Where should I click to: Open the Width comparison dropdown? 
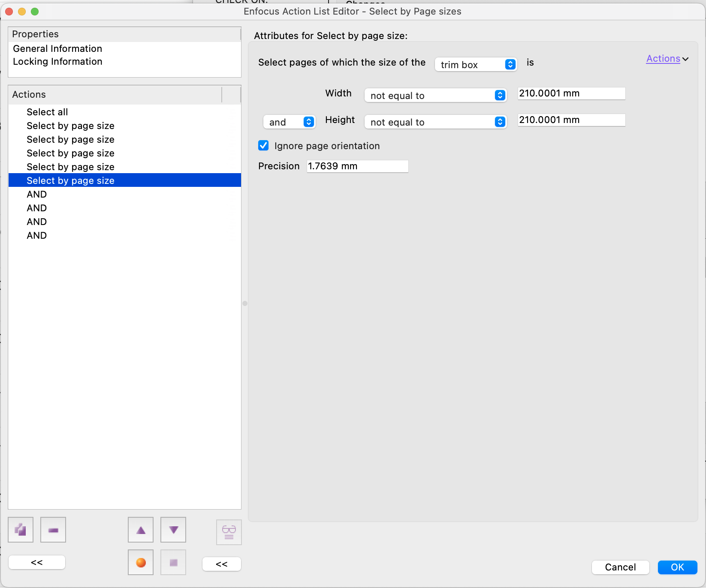435,95
